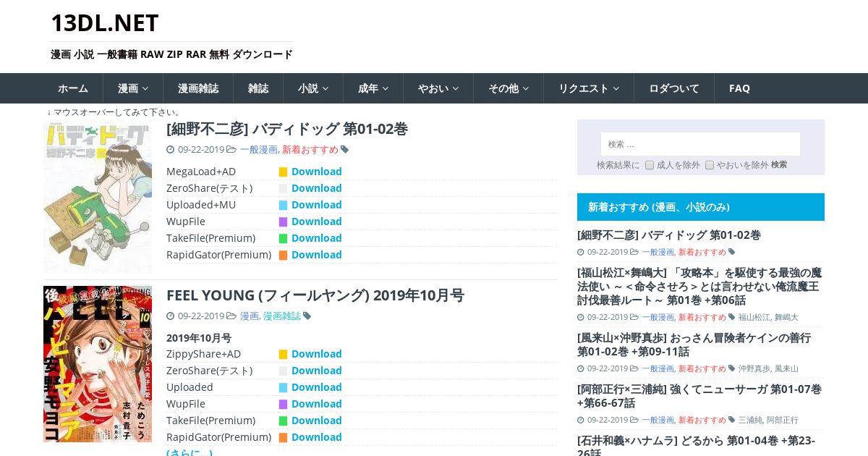Check the 成人を除外 checkbox
868x456 pixels.
(650, 165)
